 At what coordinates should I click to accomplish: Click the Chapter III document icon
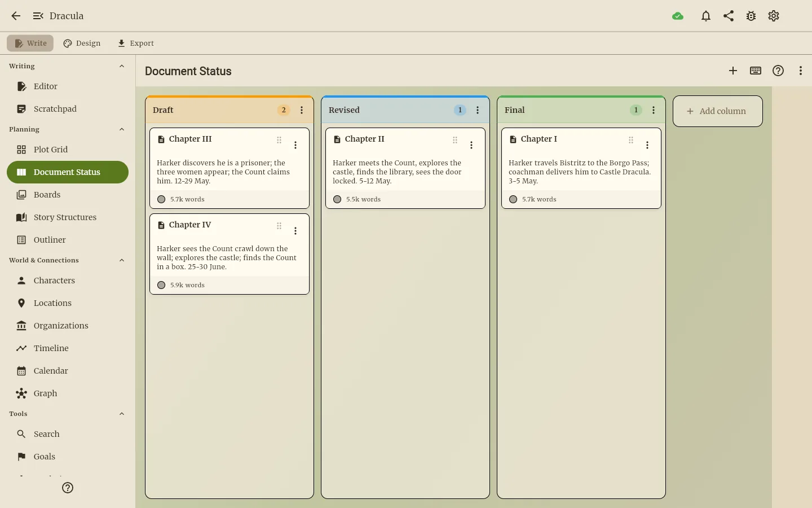(x=161, y=139)
